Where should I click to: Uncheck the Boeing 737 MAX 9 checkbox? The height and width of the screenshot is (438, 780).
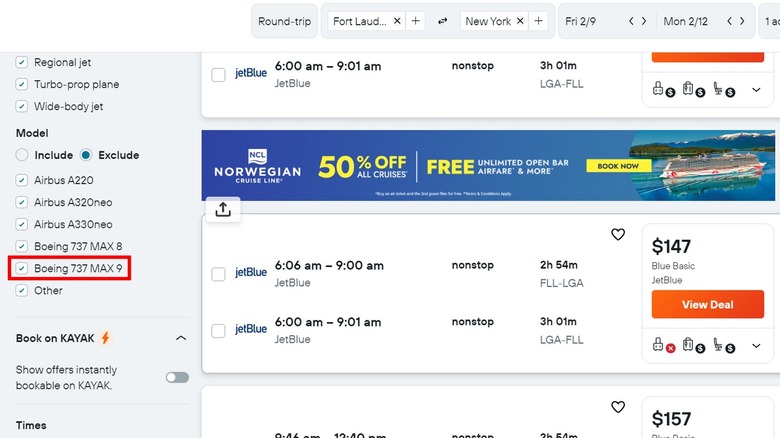click(22, 268)
